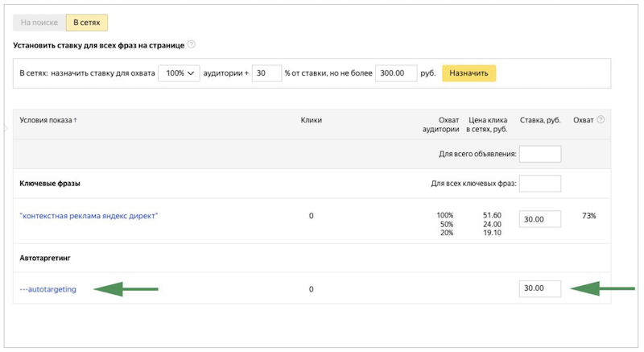Click the percent-of-bid field with 30
This screenshot has height=352, width=644.
point(266,73)
